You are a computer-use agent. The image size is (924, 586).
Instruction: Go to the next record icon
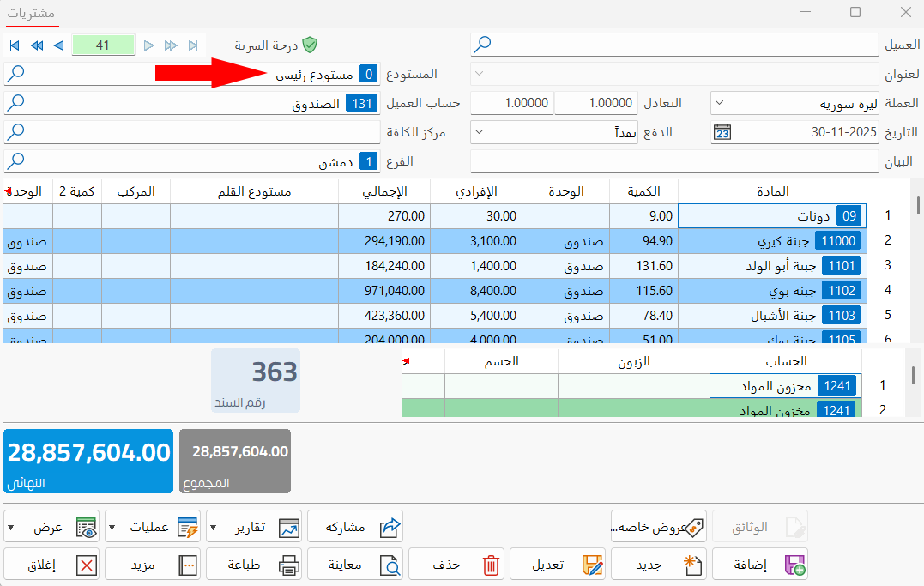point(149,45)
